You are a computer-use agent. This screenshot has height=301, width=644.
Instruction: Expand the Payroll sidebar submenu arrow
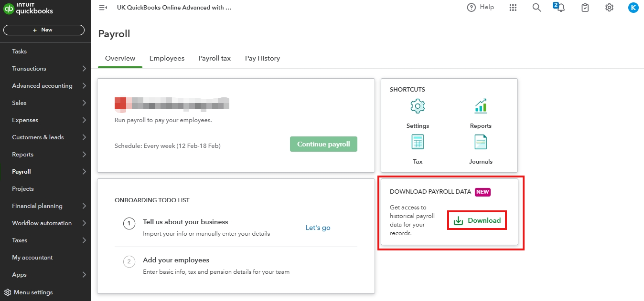tap(84, 172)
